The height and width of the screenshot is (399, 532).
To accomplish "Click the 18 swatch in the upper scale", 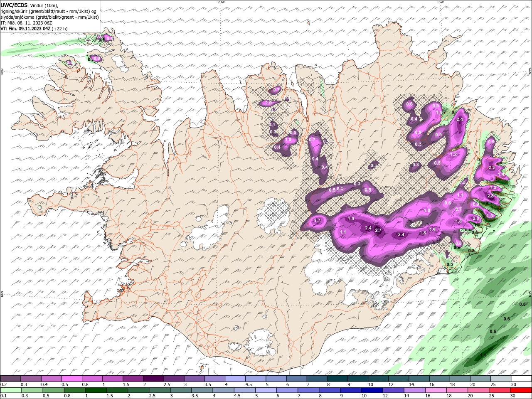I will [459, 379].
